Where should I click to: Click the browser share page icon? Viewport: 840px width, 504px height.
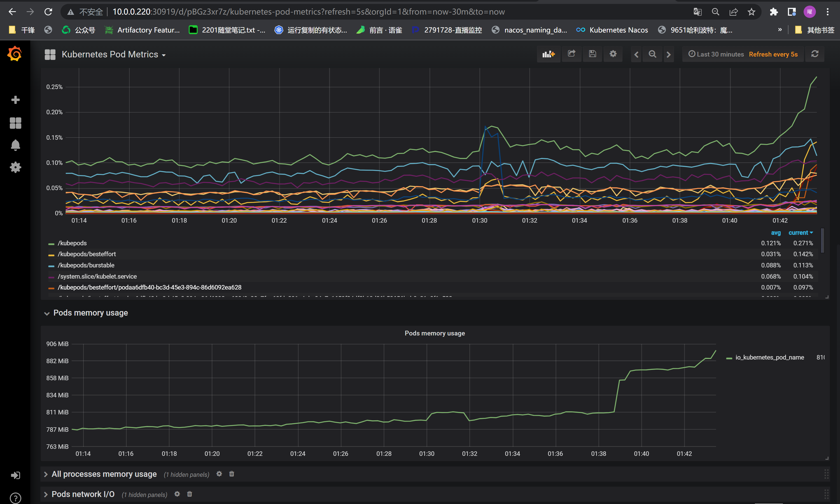[x=733, y=12]
